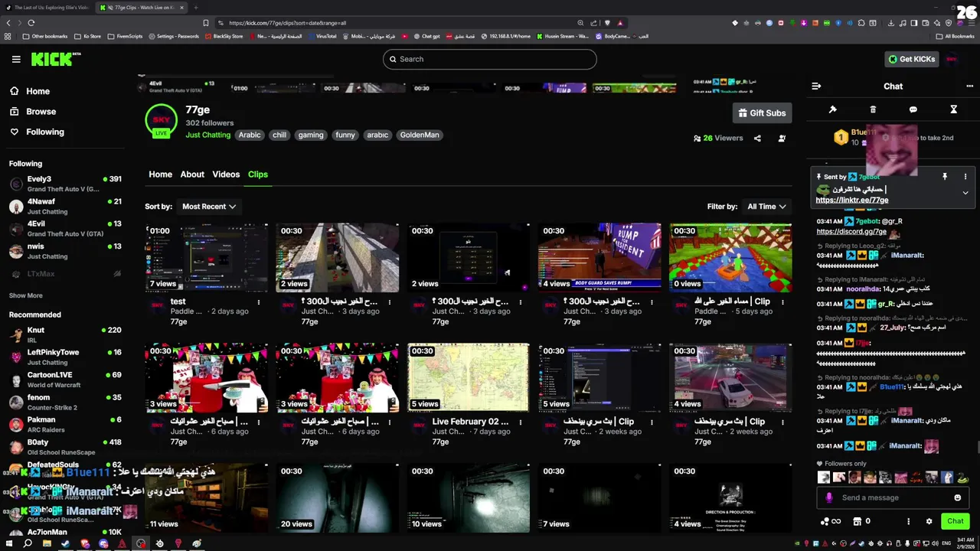Open 4Nawaf channel in Following list
This screenshot has height=551, width=980.
65,207
